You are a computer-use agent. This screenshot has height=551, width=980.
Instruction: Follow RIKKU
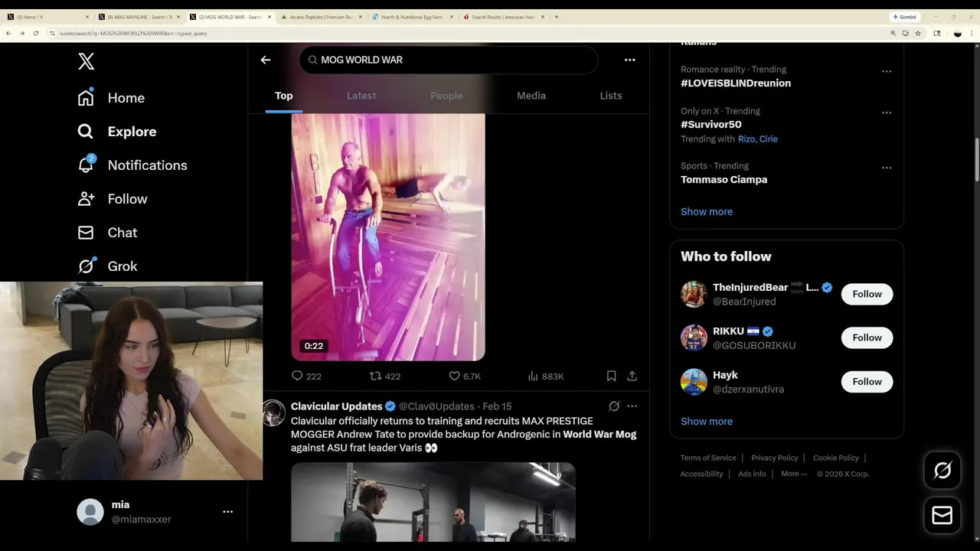pyautogui.click(x=867, y=337)
